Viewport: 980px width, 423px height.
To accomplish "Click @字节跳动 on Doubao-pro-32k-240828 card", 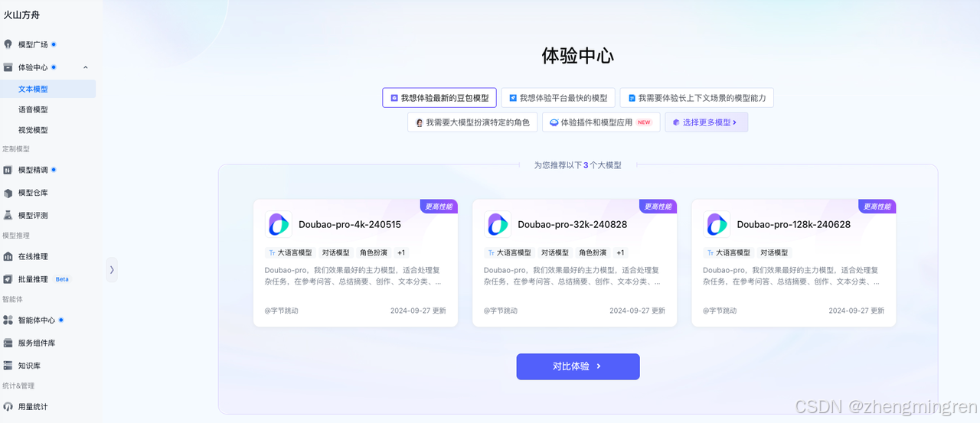I will [501, 311].
